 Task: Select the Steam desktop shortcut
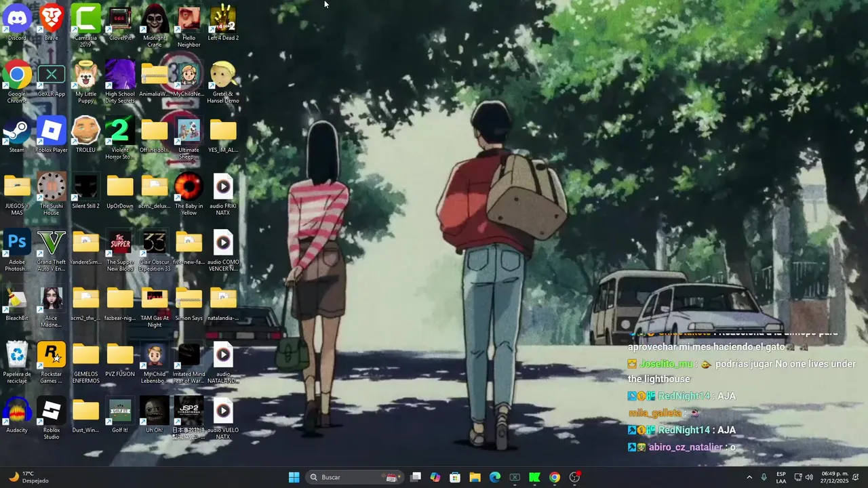click(x=17, y=135)
